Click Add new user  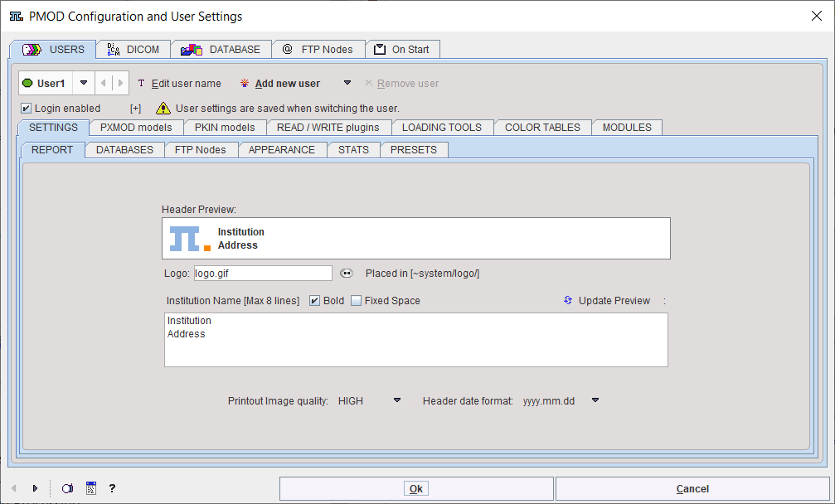click(x=280, y=84)
